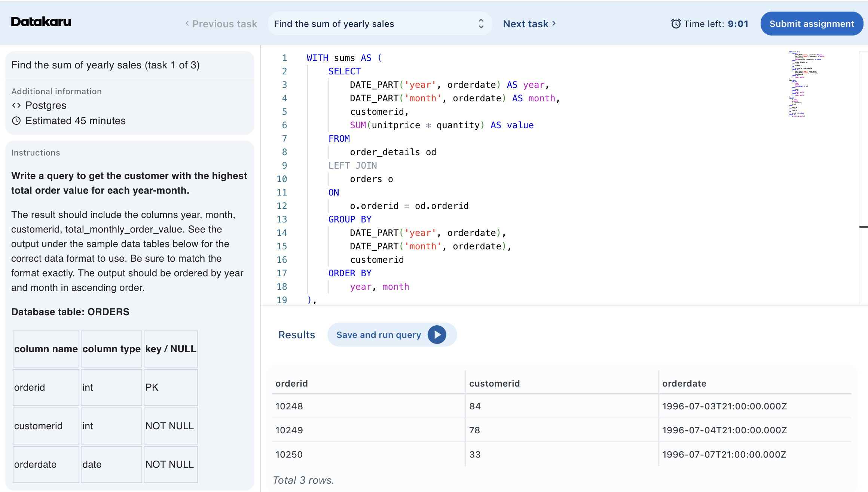This screenshot has width=868, height=492.
Task: Click the date 1996-07-04T21:00:00.000Z
Action: click(724, 430)
